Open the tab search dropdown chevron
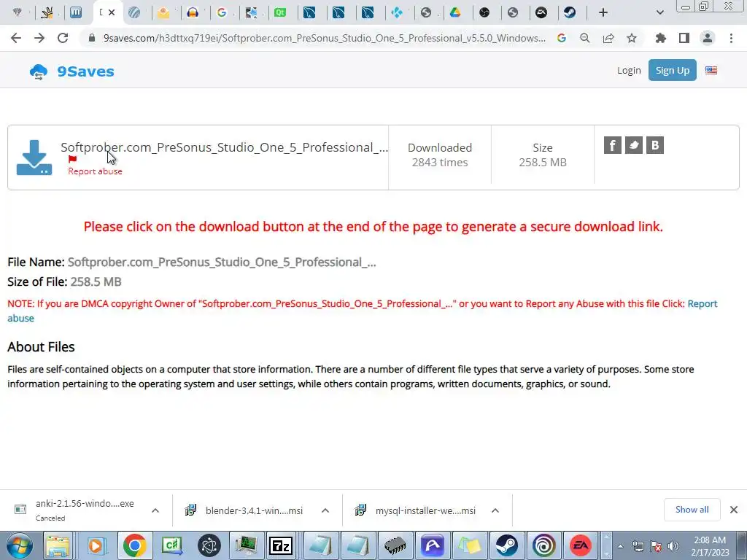 (659, 12)
